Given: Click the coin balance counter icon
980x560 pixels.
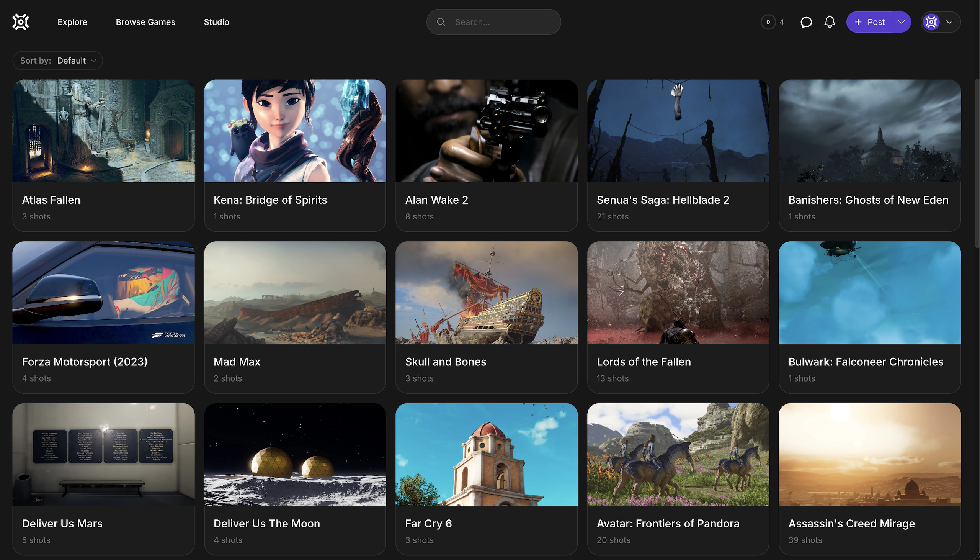Looking at the screenshot, I should coord(768,22).
